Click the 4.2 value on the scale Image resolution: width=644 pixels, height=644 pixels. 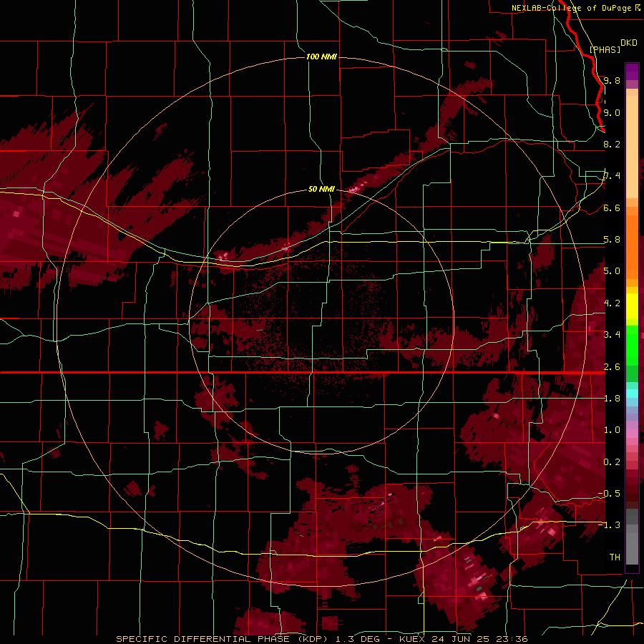pos(612,303)
